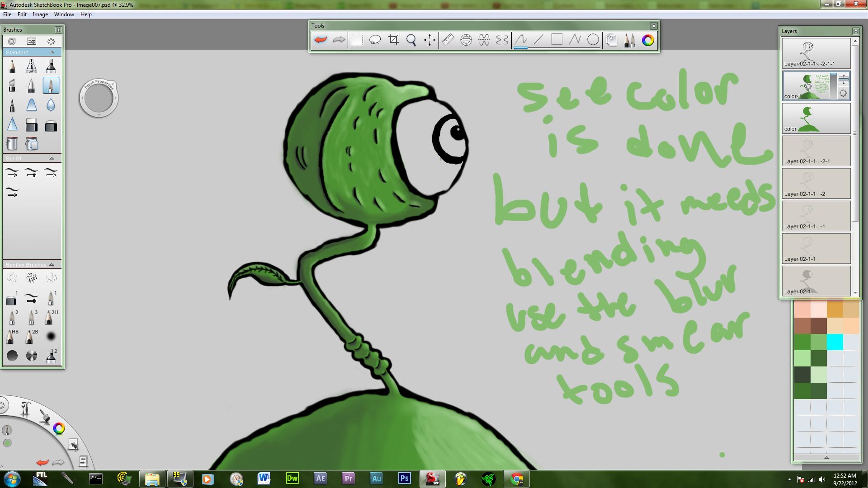The width and height of the screenshot is (868, 488).
Task: Open the lagoon tools hammer icon
Action: coord(26,409)
